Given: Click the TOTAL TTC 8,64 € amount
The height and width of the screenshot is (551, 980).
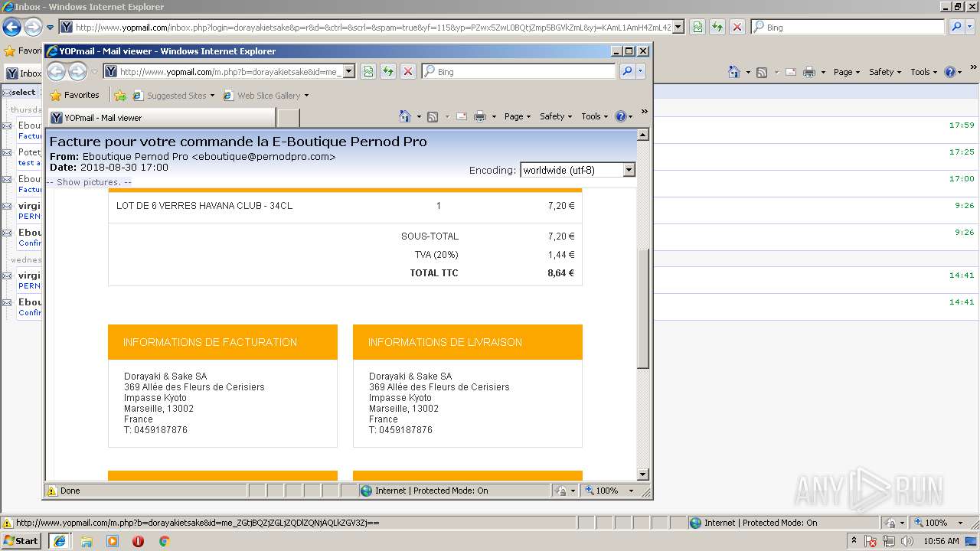Looking at the screenshot, I should 560,273.
